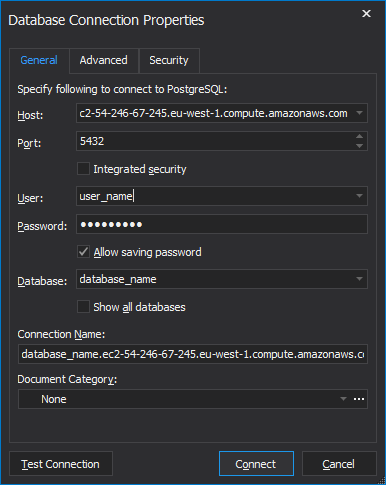Decrease the Port value with down arrow
386x485 pixels.
pos(359,146)
